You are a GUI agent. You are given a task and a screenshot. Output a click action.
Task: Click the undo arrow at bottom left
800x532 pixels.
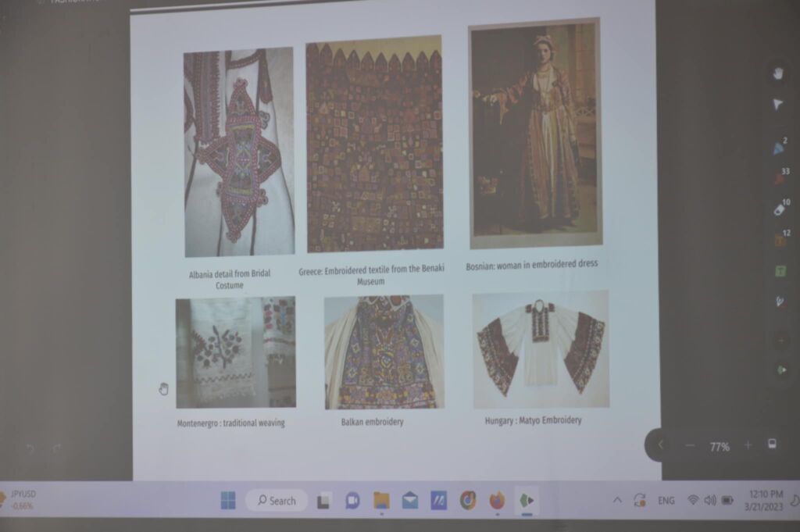point(30,448)
